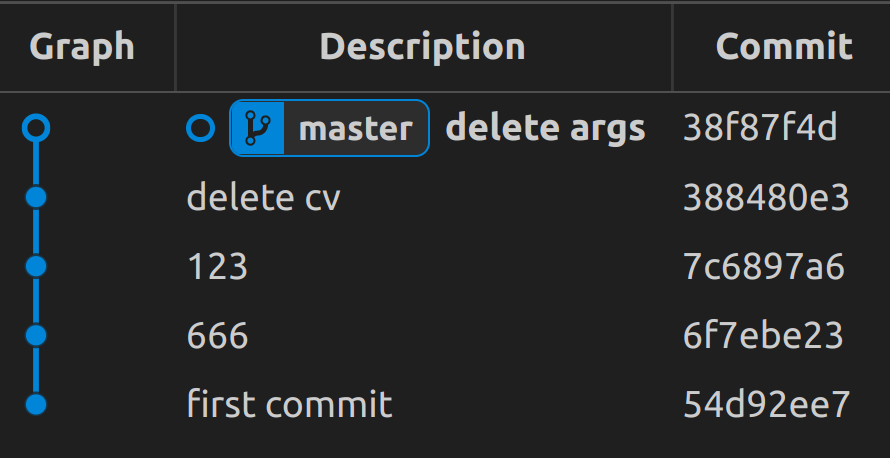Select the top graph node for 38f87f4d
Screen dimensions: 890x458
tap(36, 128)
